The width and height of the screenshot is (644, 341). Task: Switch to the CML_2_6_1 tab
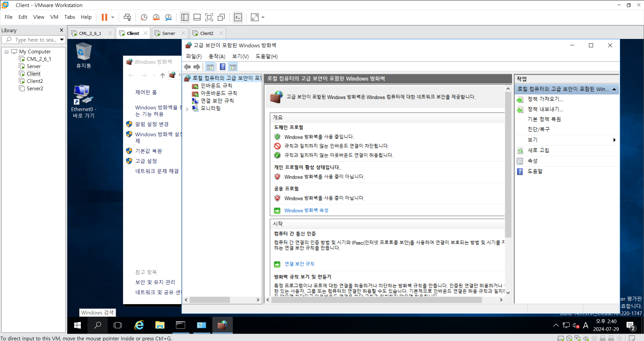pyautogui.click(x=90, y=33)
